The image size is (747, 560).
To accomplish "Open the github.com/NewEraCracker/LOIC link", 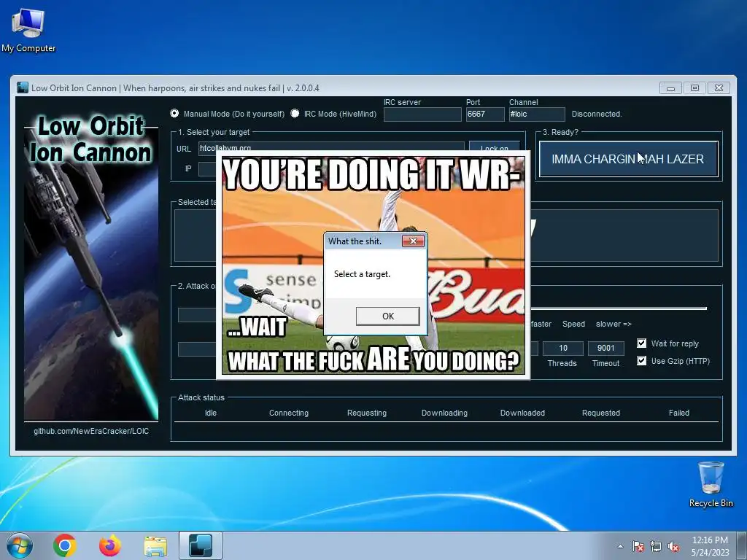I will point(91,431).
